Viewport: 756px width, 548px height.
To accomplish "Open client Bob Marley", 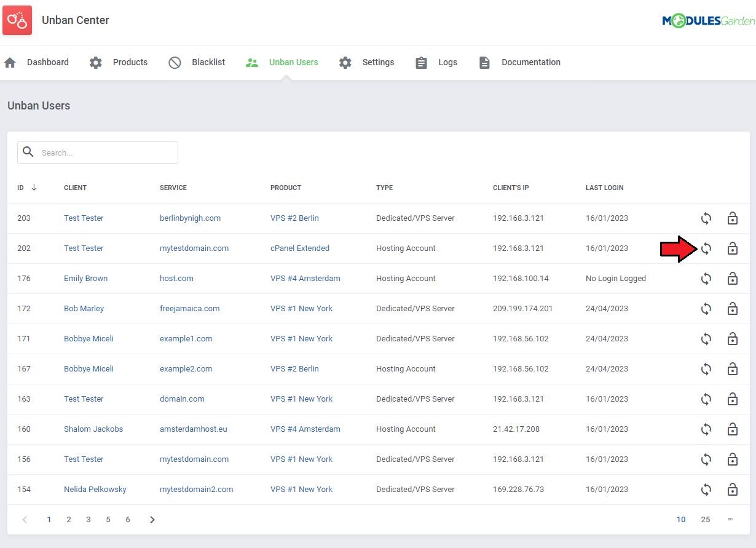I will coord(84,309).
